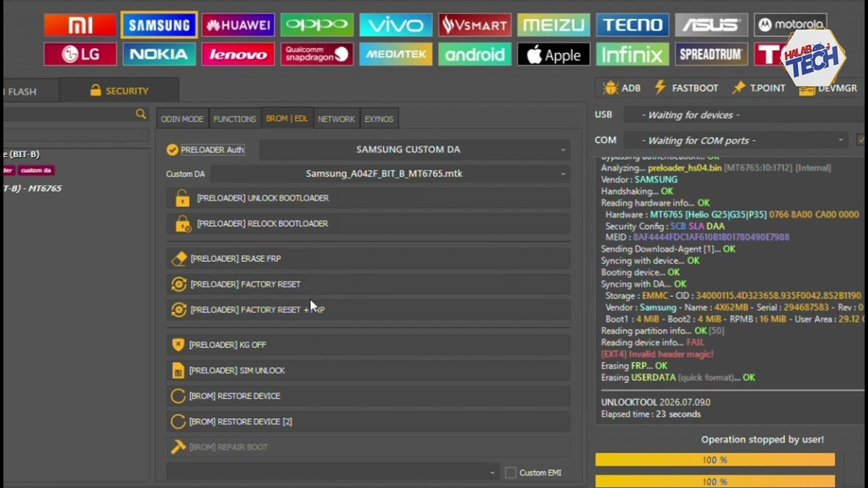The height and width of the screenshot is (488, 868).
Task: Expand the Custom DA file dropdown
Action: point(390,174)
